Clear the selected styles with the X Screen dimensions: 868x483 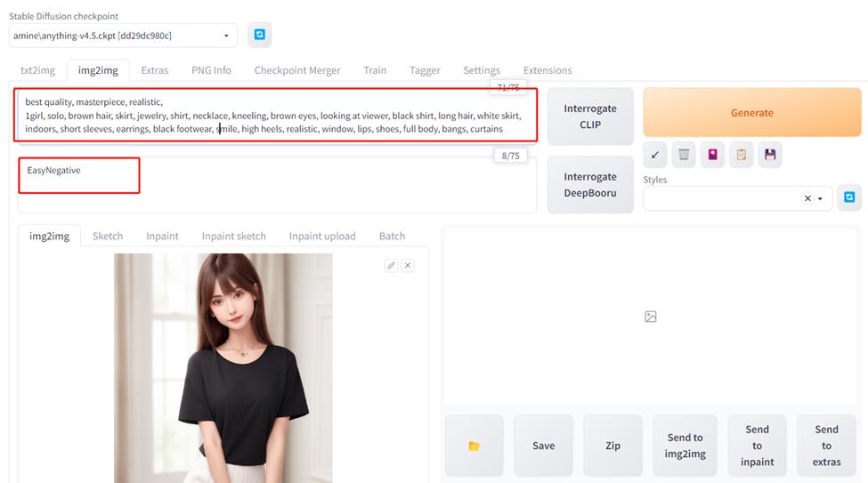[x=807, y=198]
